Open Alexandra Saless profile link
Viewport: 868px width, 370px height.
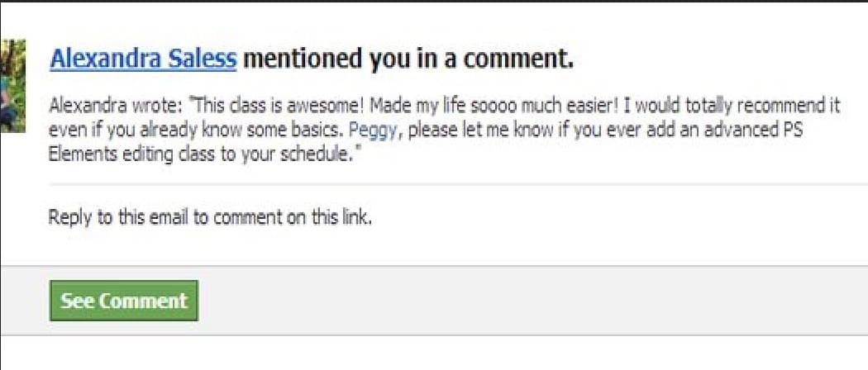coord(143,59)
